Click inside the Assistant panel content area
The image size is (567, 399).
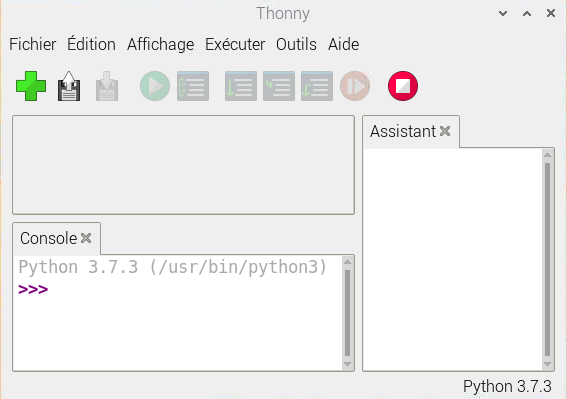[x=452, y=259]
